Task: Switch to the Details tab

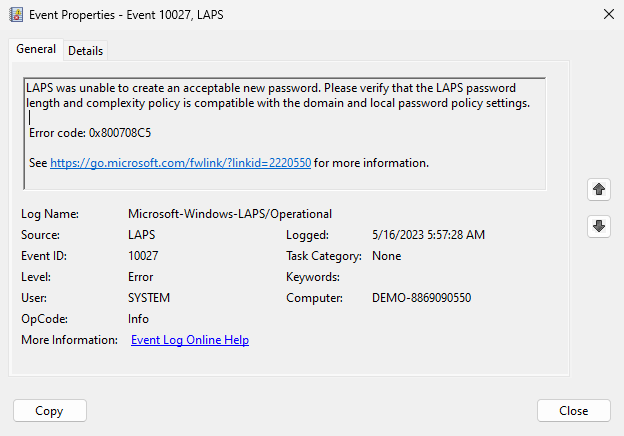Action: point(86,51)
